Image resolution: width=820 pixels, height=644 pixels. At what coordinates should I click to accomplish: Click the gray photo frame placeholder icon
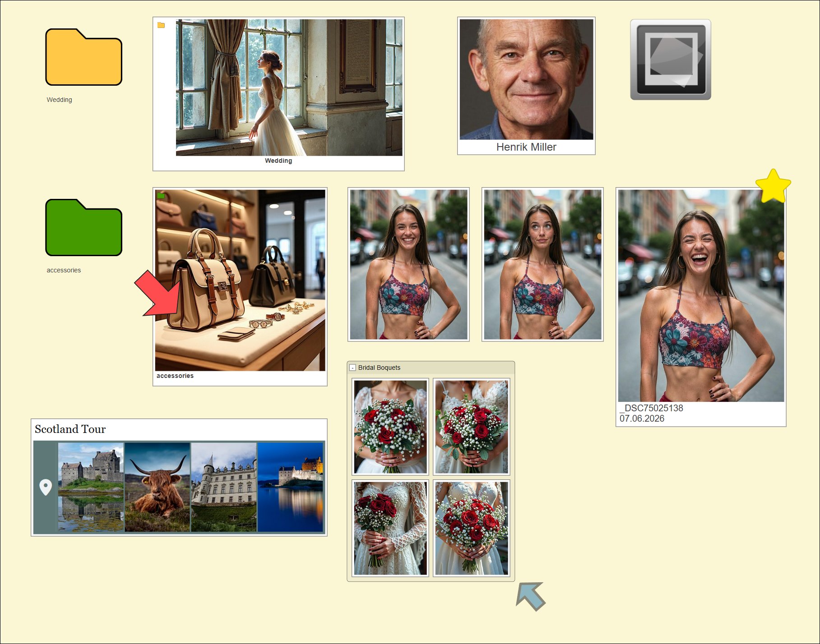point(671,60)
